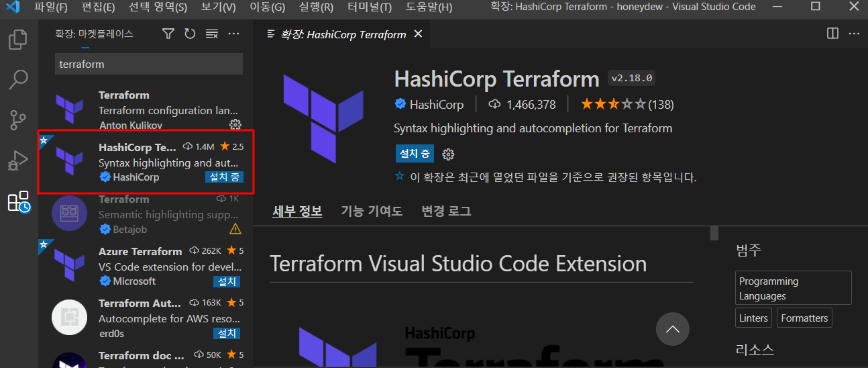
Task: Click the HashiCorp Terraform extension title heading
Action: [x=496, y=79]
